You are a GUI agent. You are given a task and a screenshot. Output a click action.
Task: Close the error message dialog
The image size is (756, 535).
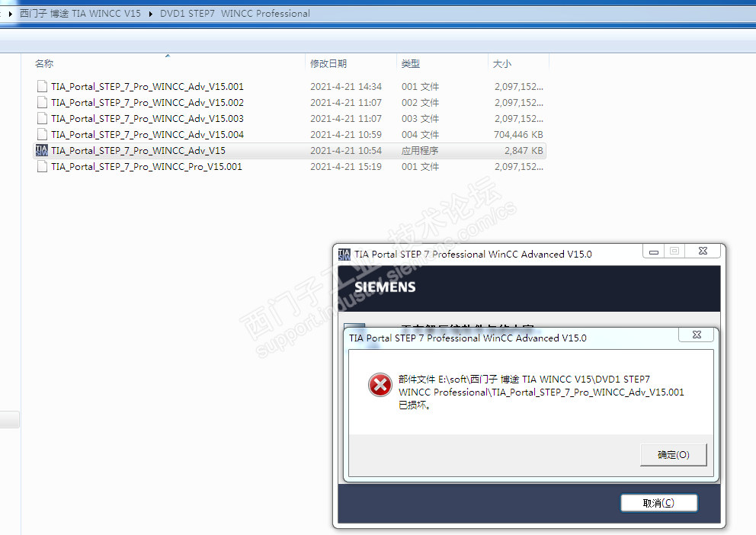point(697,335)
